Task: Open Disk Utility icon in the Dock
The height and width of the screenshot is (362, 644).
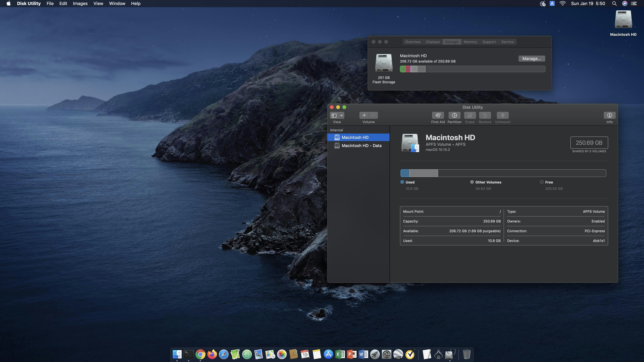Action: 450,354
